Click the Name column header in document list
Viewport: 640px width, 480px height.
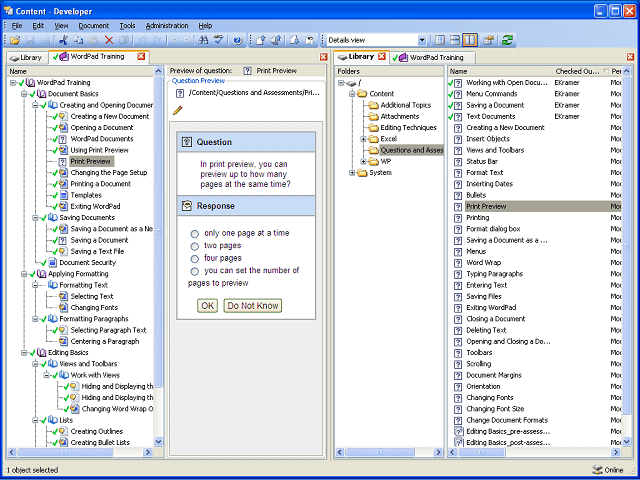coord(500,71)
